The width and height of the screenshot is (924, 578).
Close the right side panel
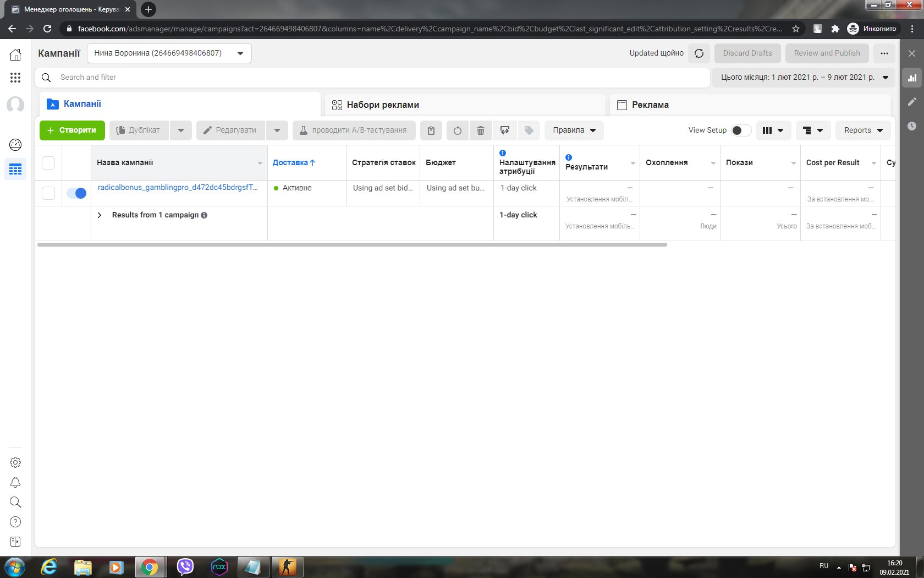(912, 53)
